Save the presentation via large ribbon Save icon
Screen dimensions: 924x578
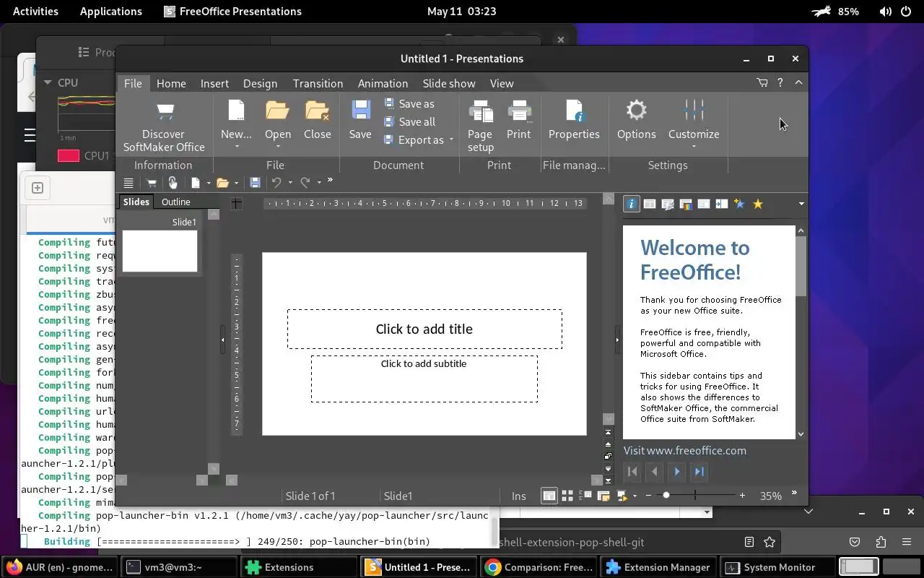pyautogui.click(x=360, y=111)
